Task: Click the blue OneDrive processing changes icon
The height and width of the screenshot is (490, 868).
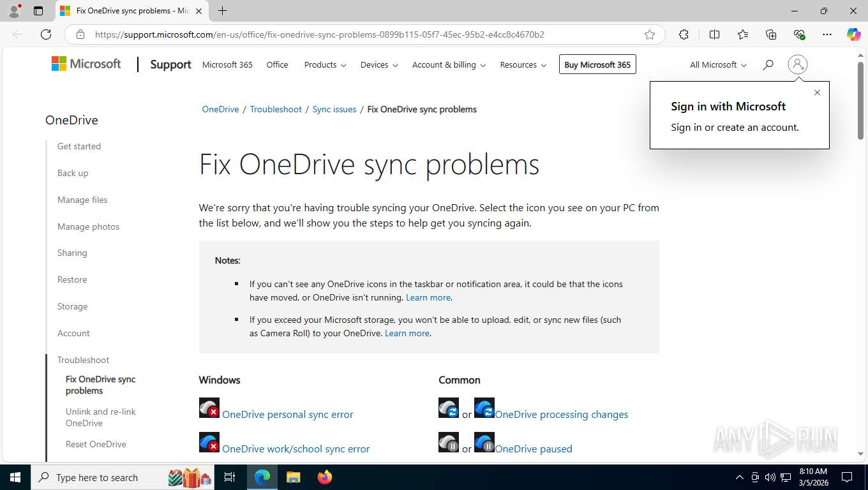Action: tap(484, 408)
